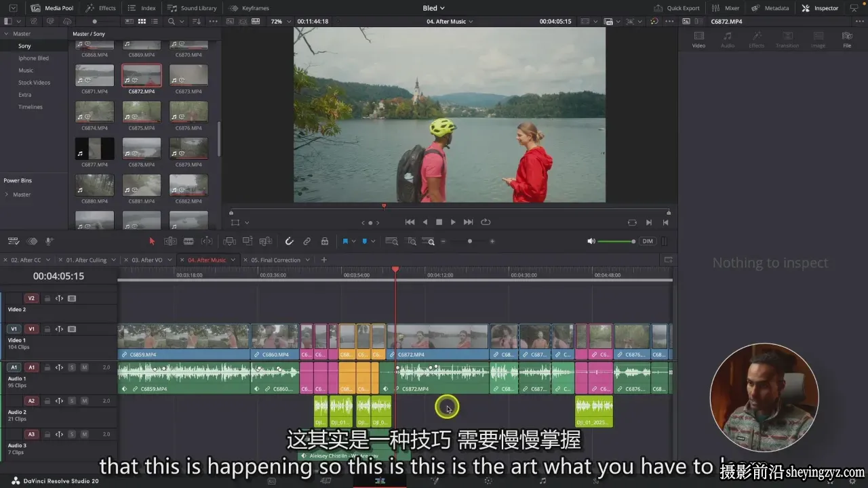Click the thumbnail size slider in media pool
The width and height of the screenshot is (868, 488).
[94, 22]
